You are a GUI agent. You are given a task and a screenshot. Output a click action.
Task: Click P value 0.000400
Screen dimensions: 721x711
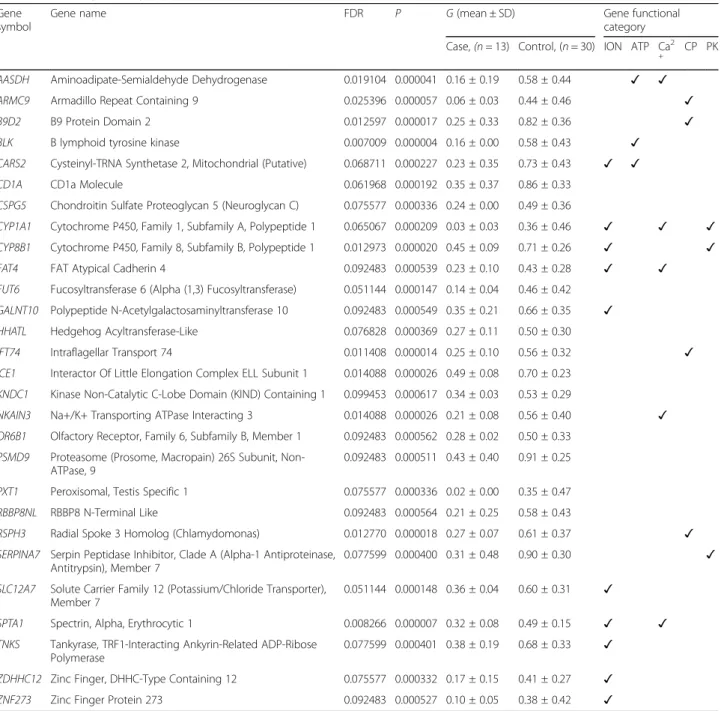[x=416, y=555]
